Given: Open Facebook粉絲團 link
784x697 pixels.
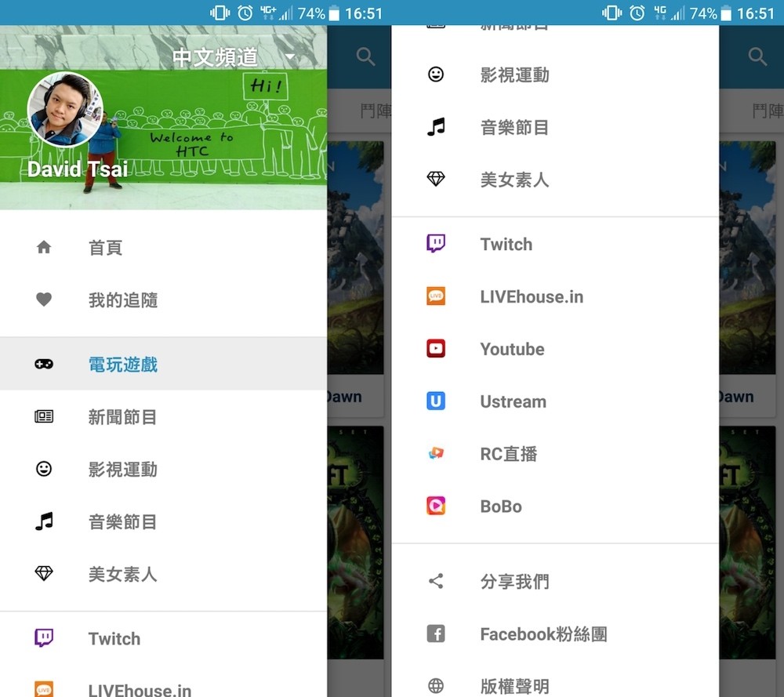Looking at the screenshot, I should pos(544,634).
